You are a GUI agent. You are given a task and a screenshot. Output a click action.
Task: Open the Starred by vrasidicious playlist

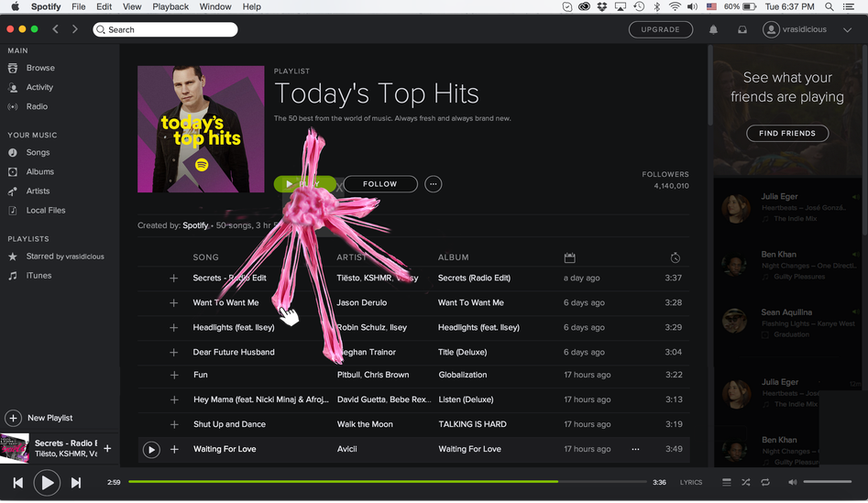tap(65, 257)
